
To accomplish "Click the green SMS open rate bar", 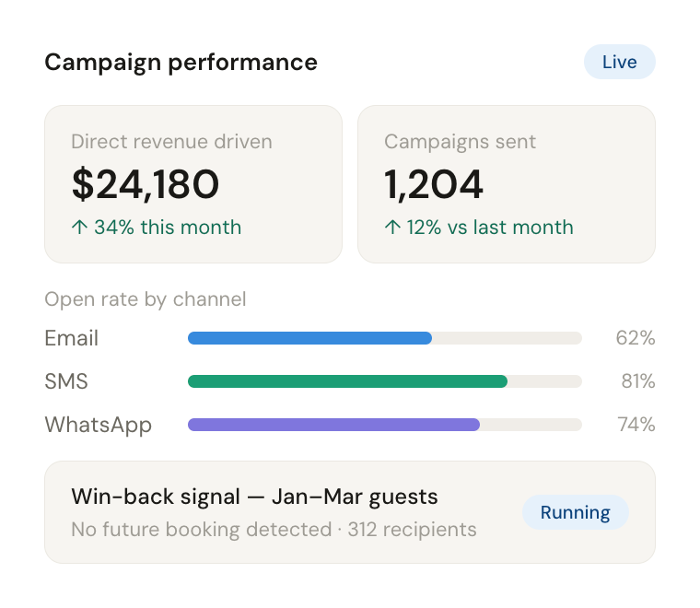I will click(347, 381).
